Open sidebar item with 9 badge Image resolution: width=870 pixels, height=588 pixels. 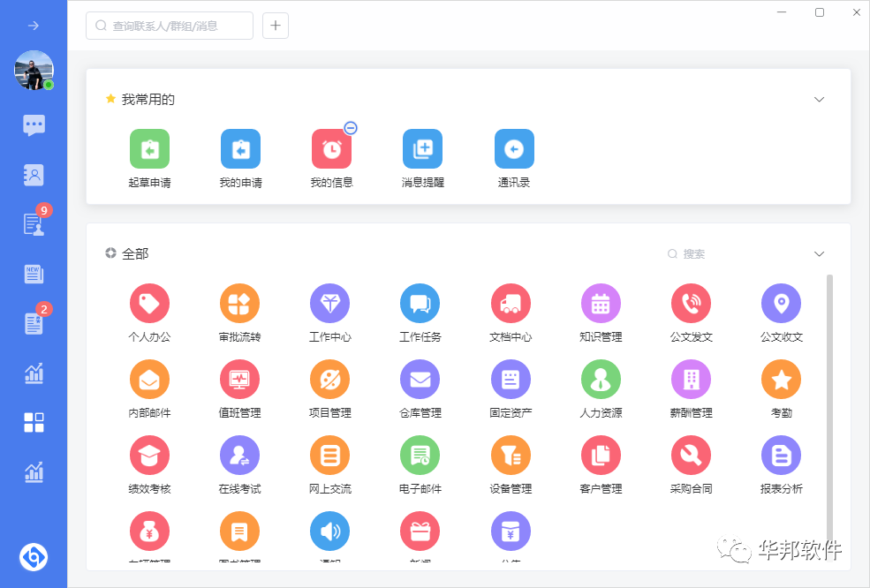pyautogui.click(x=34, y=224)
